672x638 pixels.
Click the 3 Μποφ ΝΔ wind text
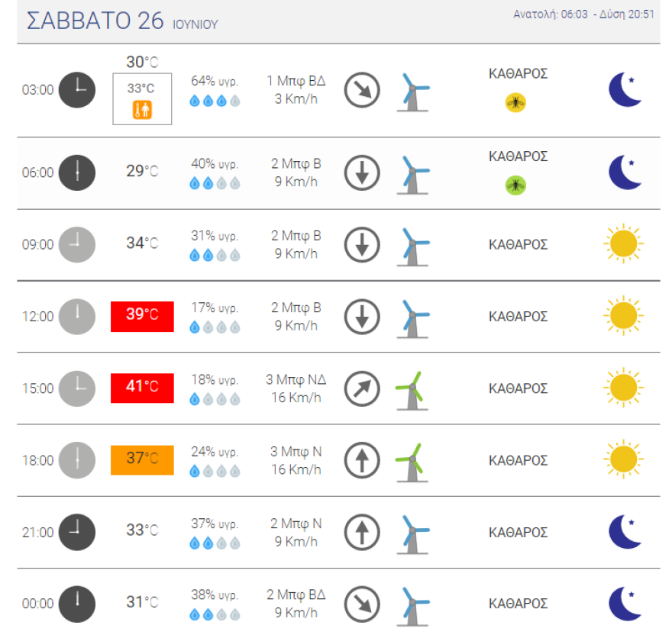[296, 379]
